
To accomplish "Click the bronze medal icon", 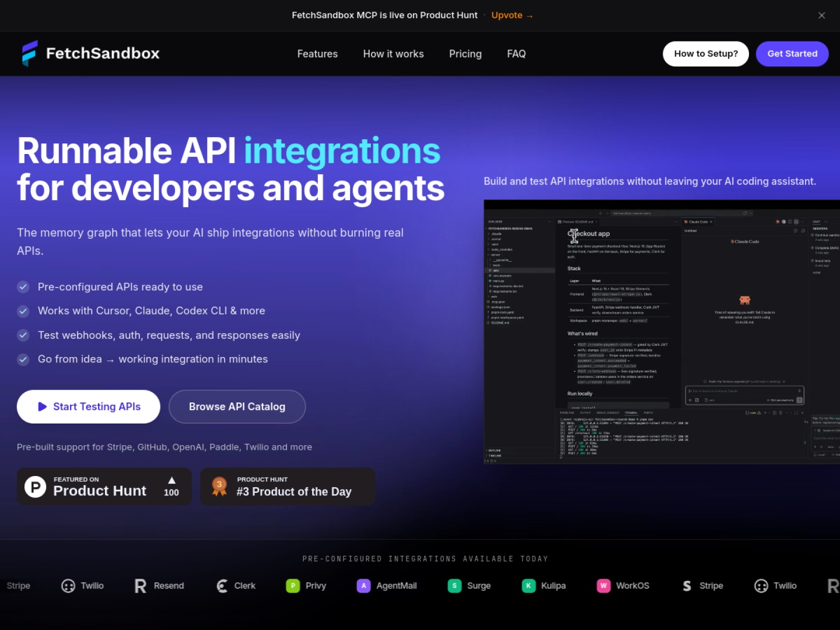I will (219, 487).
